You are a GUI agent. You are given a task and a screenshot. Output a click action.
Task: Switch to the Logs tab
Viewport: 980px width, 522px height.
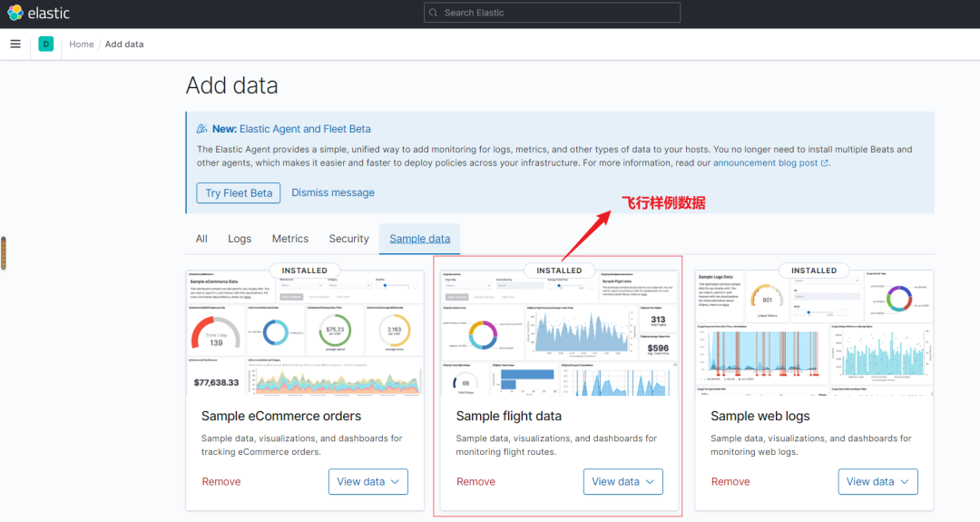pos(240,239)
